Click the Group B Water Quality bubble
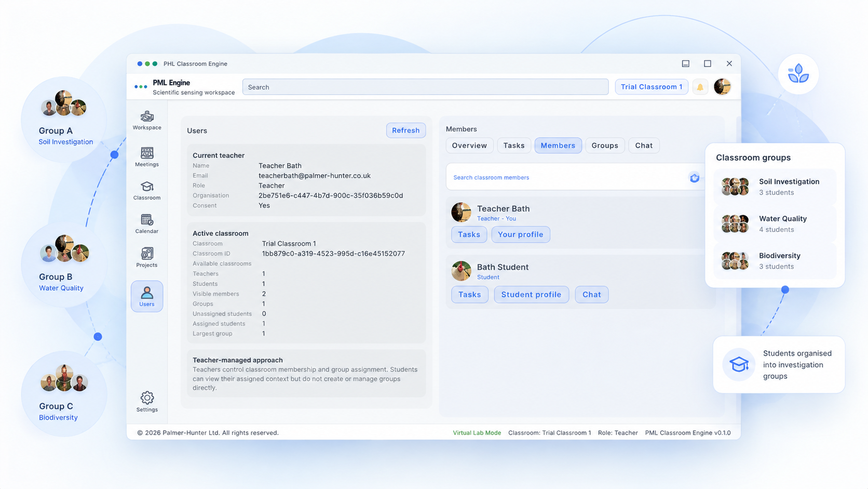The height and width of the screenshot is (489, 868). pyautogui.click(x=64, y=266)
